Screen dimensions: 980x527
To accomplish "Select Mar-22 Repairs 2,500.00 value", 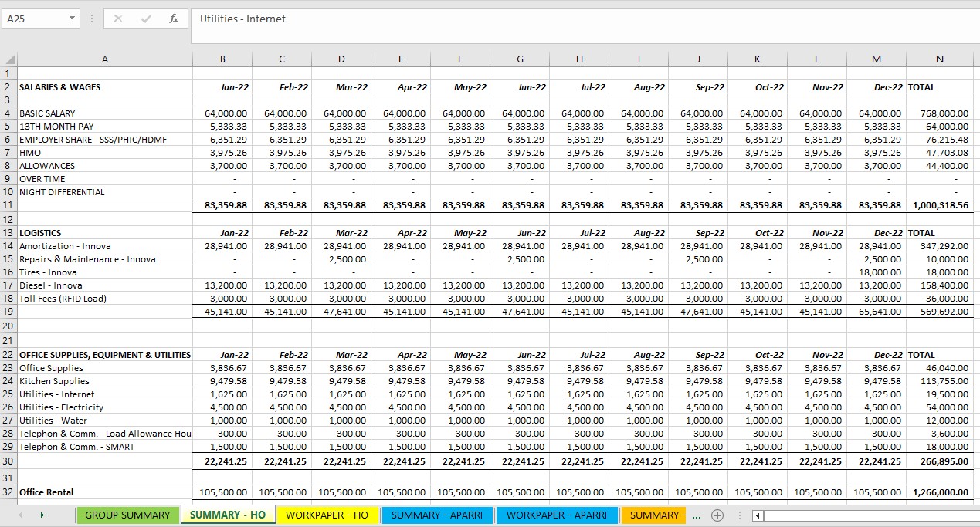I will (x=341, y=259).
